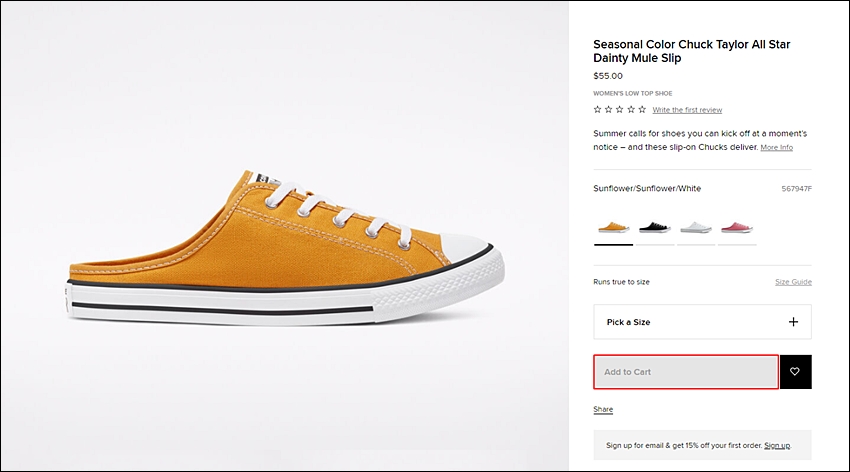Open the Size Guide link
The width and height of the screenshot is (850, 472).
tap(793, 282)
